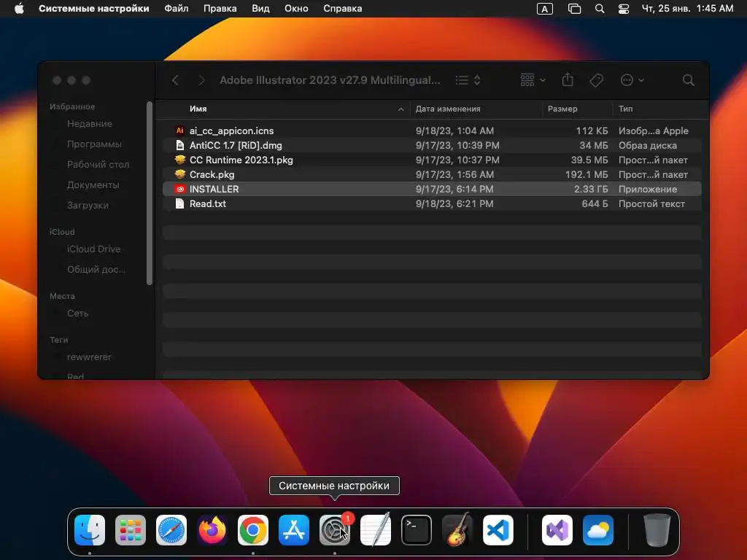
Task: Open Документы in Finder sidebar
Action: [x=93, y=185]
